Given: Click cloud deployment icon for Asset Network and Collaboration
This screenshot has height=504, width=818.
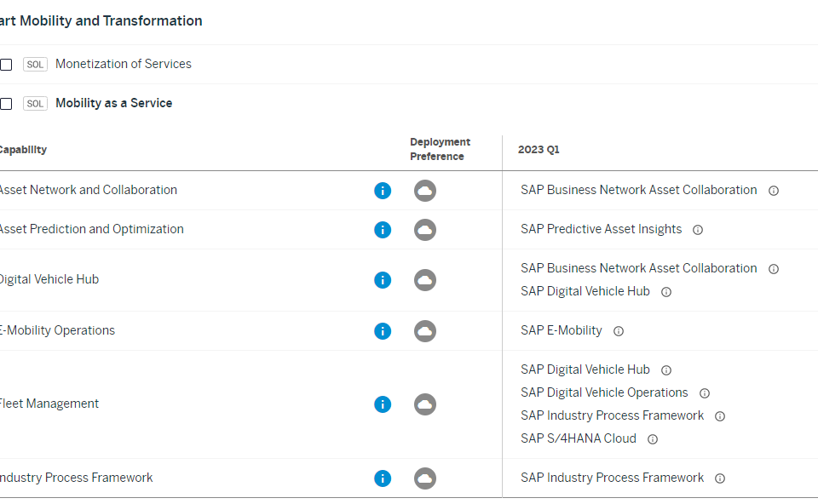Looking at the screenshot, I should pyautogui.click(x=425, y=191).
